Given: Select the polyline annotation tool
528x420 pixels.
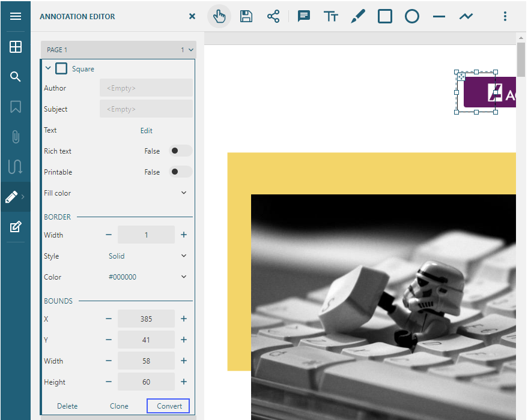Looking at the screenshot, I should click(x=466, y=16).
